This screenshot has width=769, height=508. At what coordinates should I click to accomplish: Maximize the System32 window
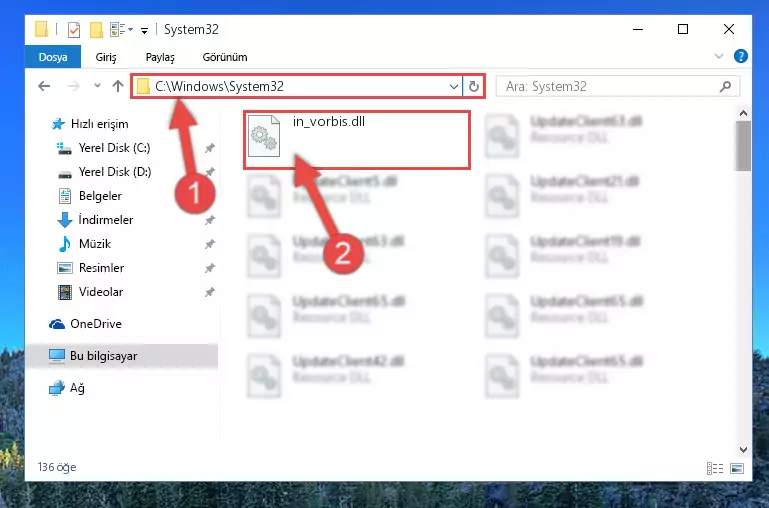click(683, 29)
